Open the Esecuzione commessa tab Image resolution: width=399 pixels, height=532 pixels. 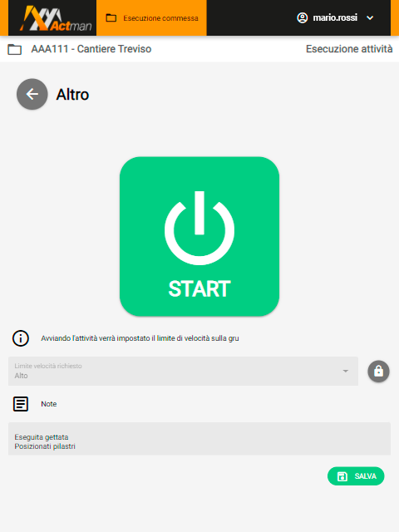[151, 17]
